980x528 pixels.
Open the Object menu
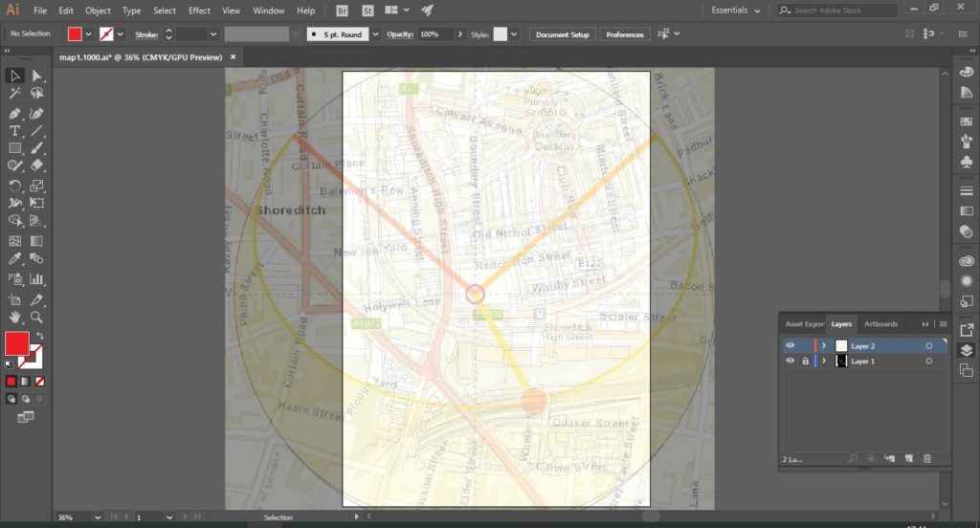tap(98, 11)
